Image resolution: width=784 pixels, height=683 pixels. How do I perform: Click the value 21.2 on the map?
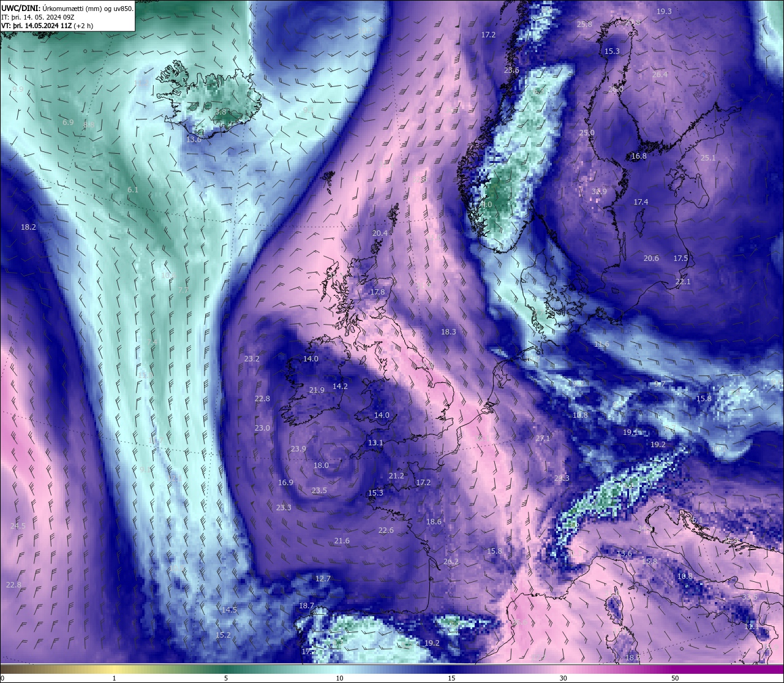click(396, 476)
